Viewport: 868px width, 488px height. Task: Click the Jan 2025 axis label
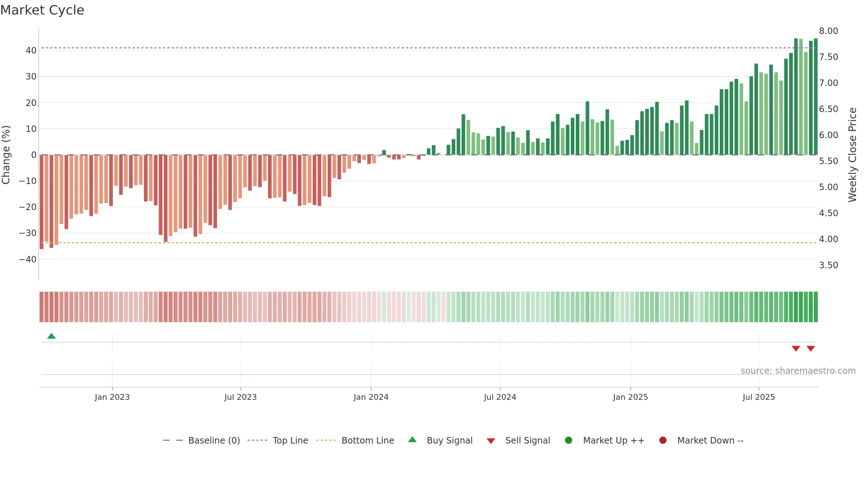point(630,397)
